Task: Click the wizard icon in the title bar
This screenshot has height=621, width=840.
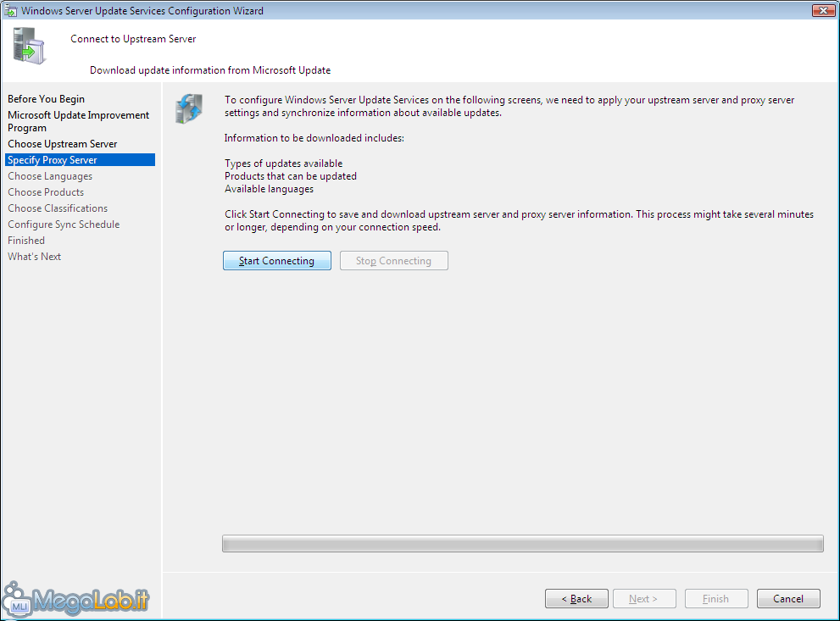Action: coord(10,11)
